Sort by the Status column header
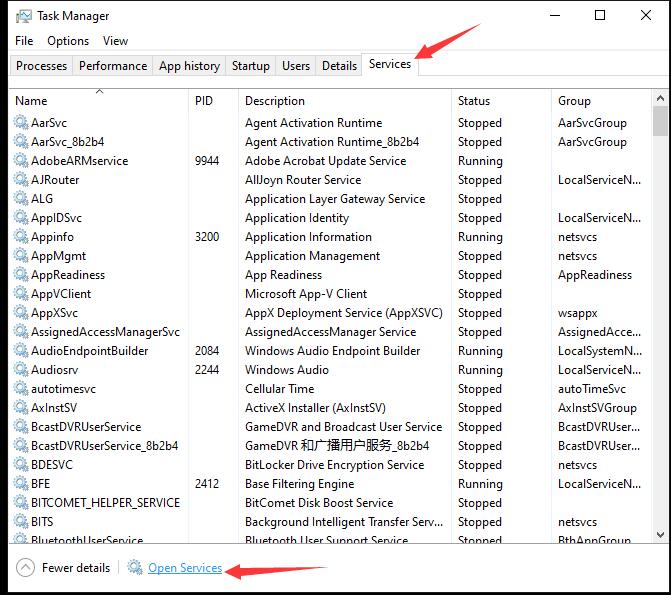Viewport: 671px width, 595px height. pos(501,101)
